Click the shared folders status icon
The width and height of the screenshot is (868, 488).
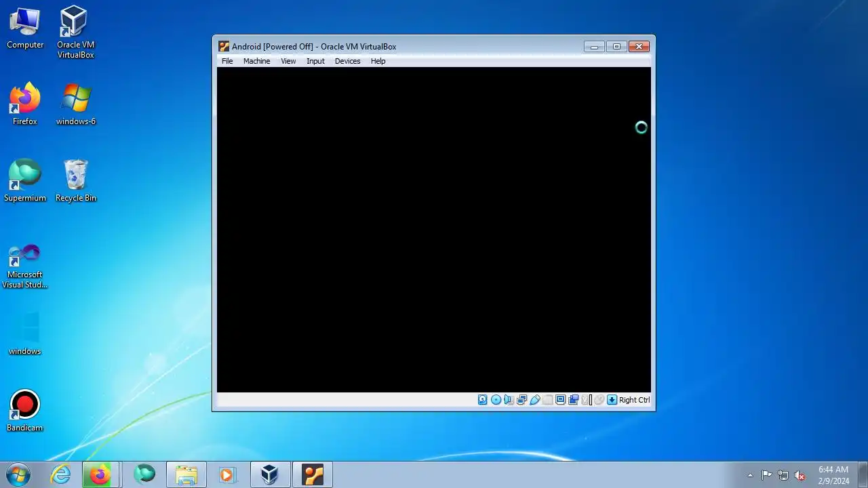(x=547, y=400)
